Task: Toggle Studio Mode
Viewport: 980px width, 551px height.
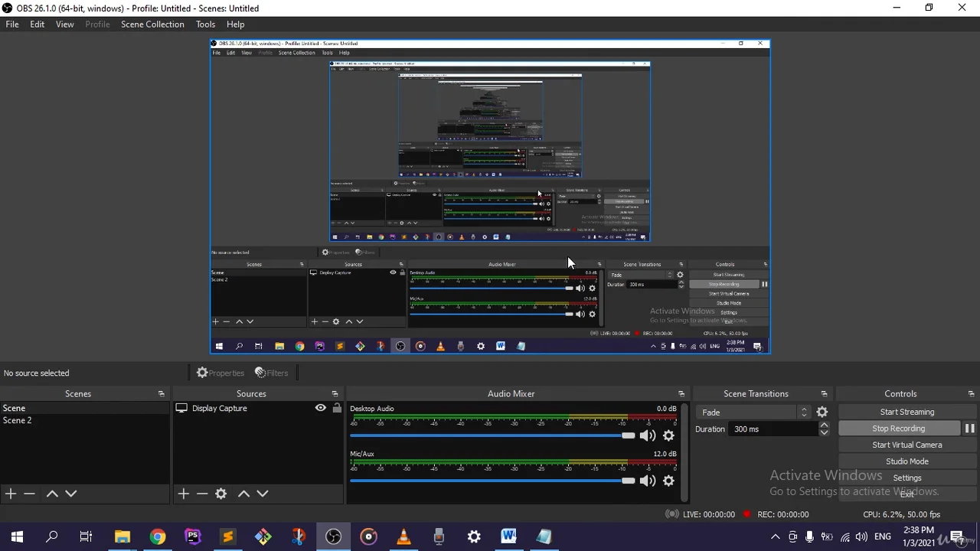Action: tap(907, 461)
